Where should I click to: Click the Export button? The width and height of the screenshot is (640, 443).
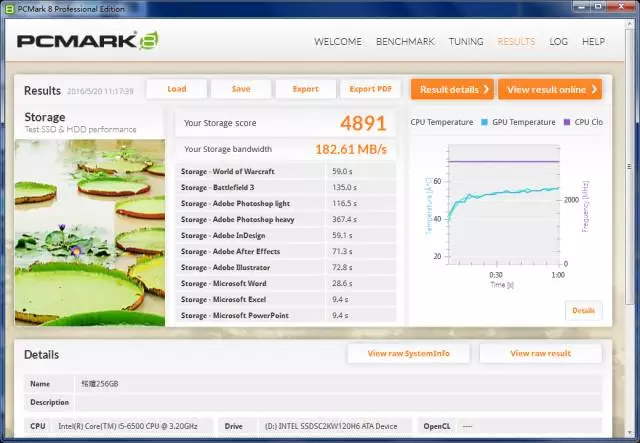pos(306,89)
